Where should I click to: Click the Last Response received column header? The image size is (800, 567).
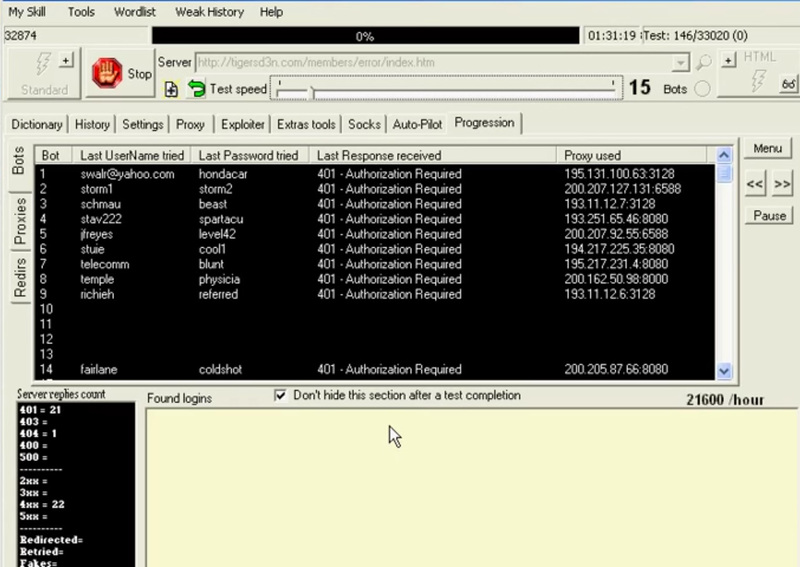coord(433,155)
